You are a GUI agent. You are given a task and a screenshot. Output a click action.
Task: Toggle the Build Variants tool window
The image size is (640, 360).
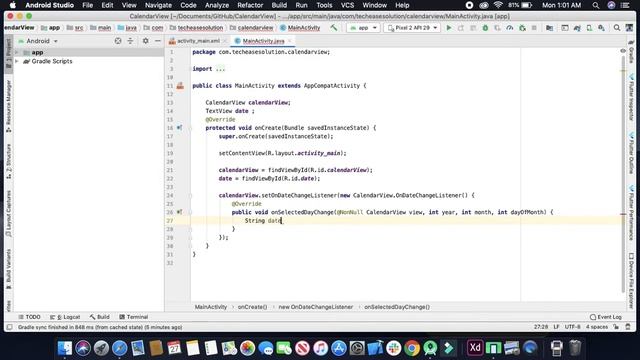[9, 268]
